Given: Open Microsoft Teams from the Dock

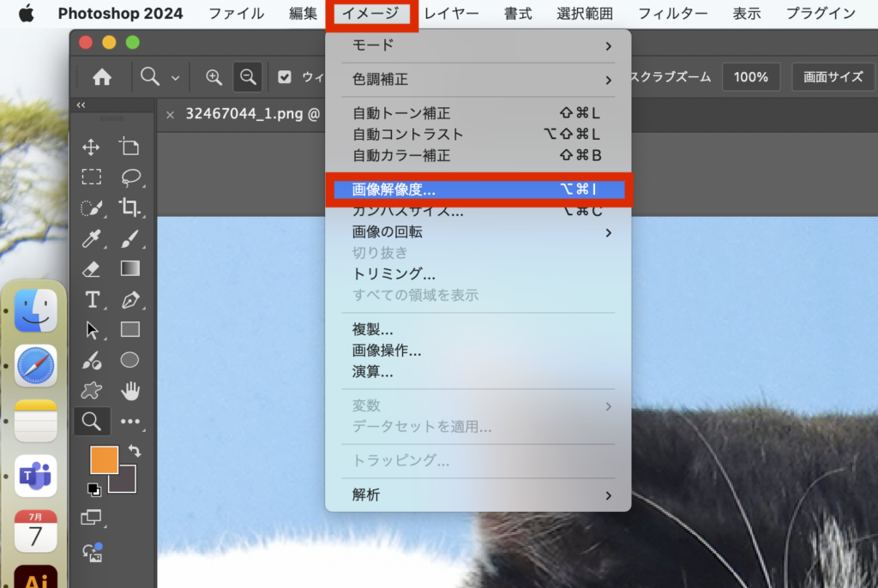Looking at the screenshot, I should [x=36, y=476].
